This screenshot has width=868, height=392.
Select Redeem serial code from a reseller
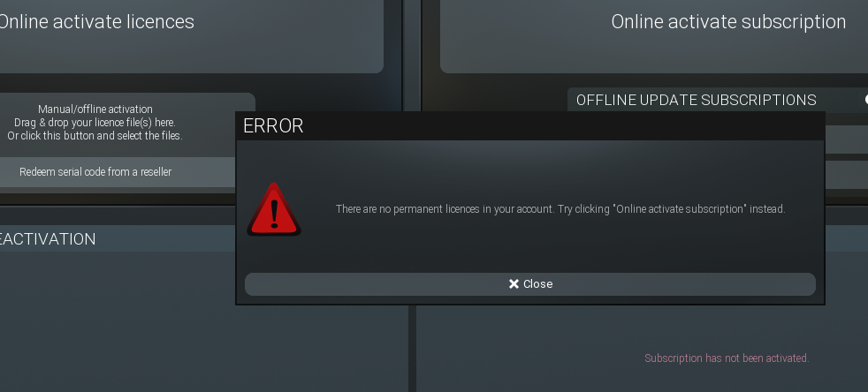95,172
